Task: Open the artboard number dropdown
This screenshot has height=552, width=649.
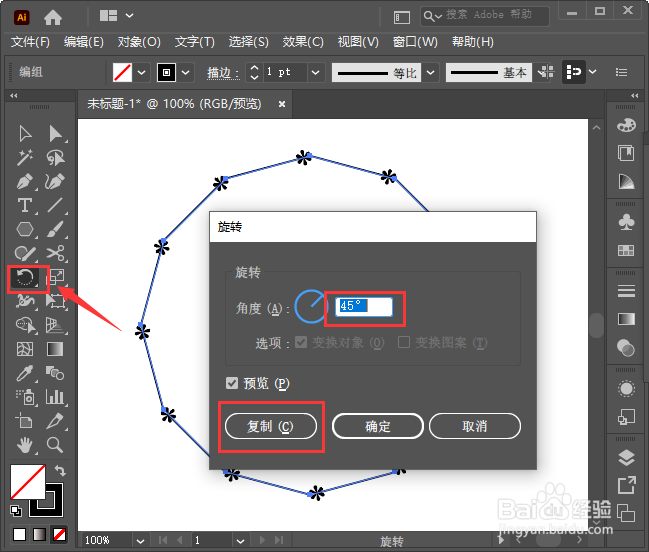Action: coord(240,540)
